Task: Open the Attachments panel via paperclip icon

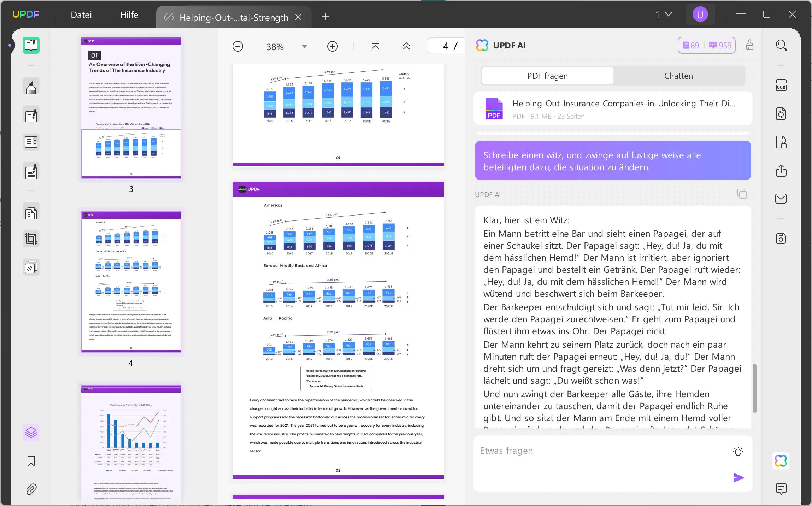Action: 31,489
